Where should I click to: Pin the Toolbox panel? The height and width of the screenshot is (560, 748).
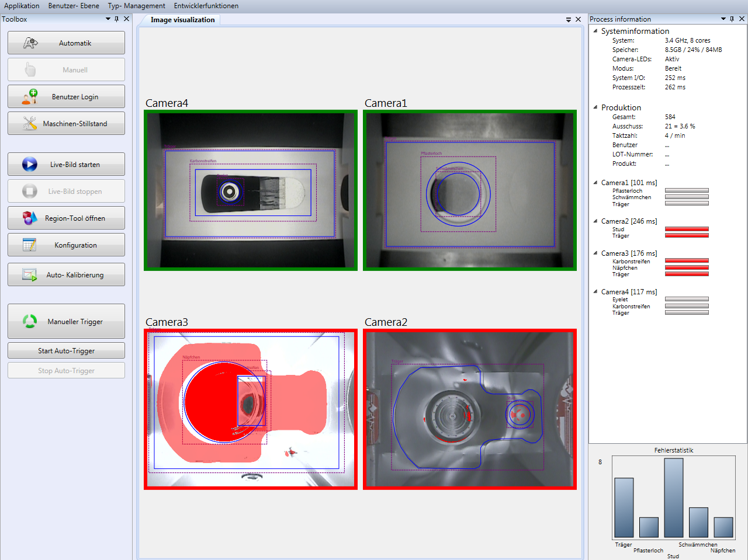(x=117, y=19)
